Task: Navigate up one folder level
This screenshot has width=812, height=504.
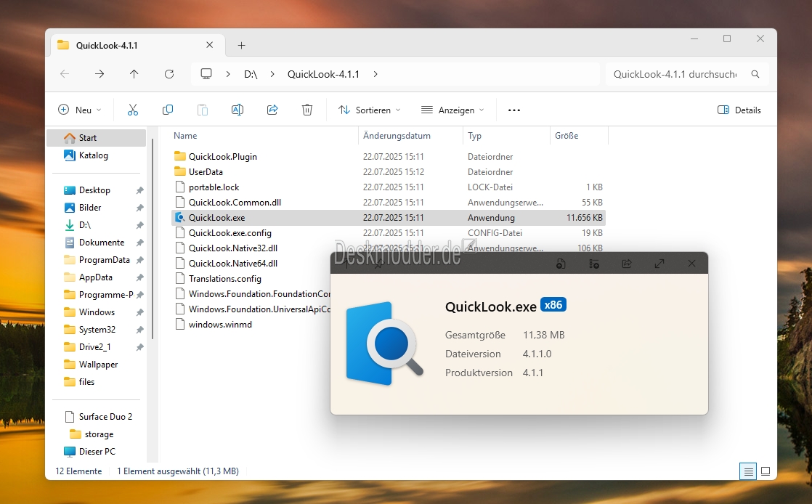Action: 134,74
